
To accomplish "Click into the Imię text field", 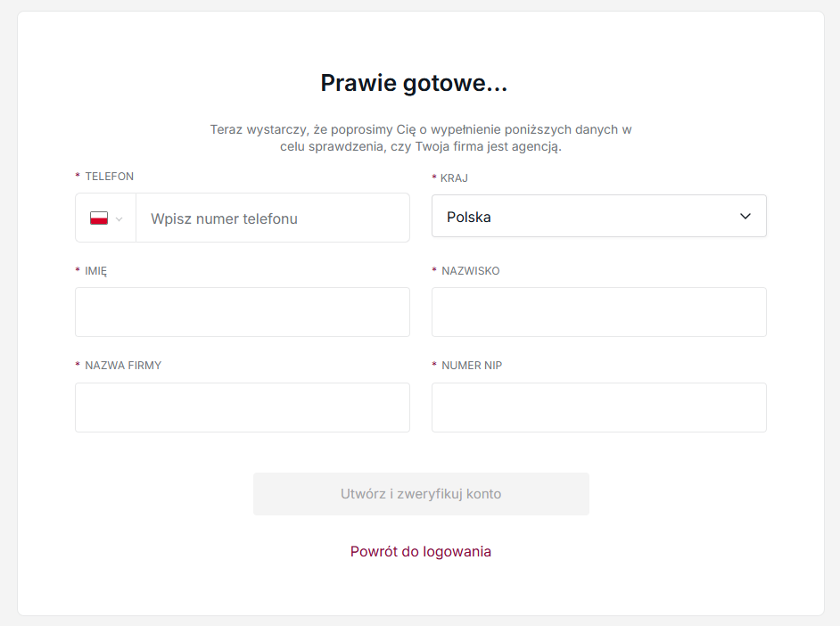I will 243,312.
